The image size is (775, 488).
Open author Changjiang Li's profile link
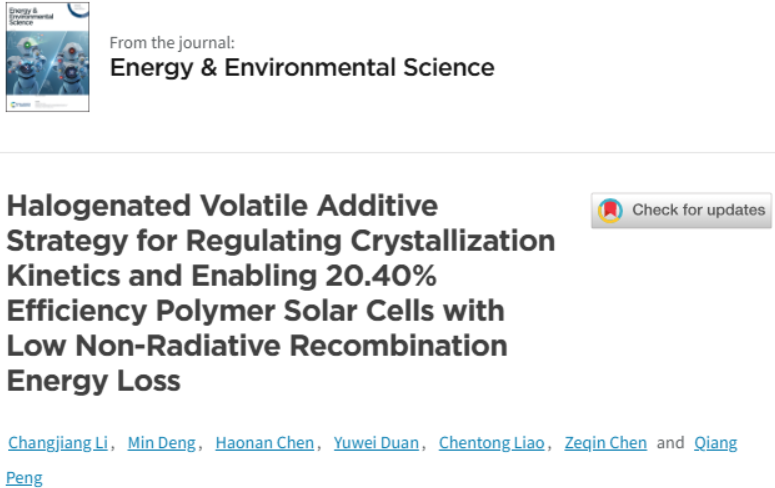[58, 443]
